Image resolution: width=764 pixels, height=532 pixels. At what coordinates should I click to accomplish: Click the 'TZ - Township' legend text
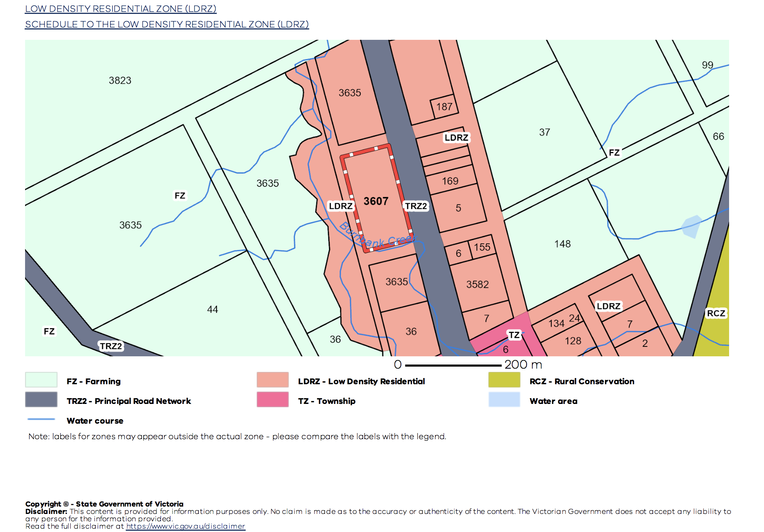pos(327,401)
